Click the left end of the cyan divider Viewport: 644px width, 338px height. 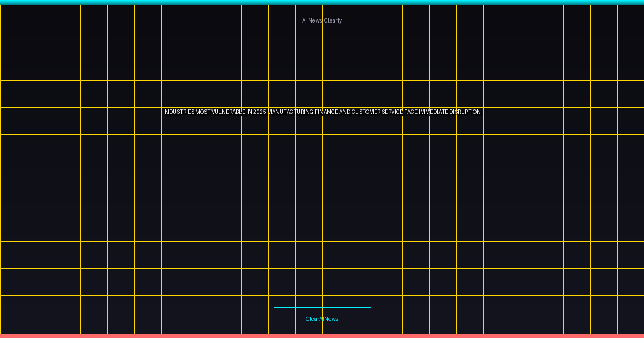coord(275,308)
